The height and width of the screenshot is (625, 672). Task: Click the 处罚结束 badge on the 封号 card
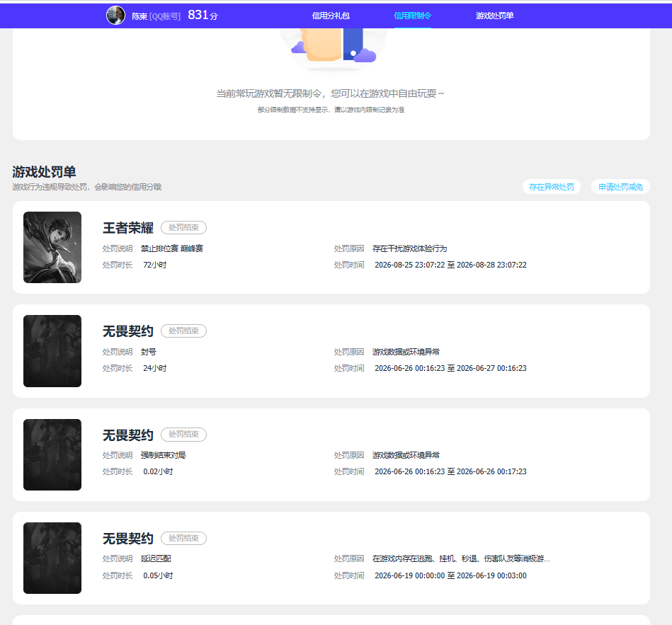(x=183, y=331)
